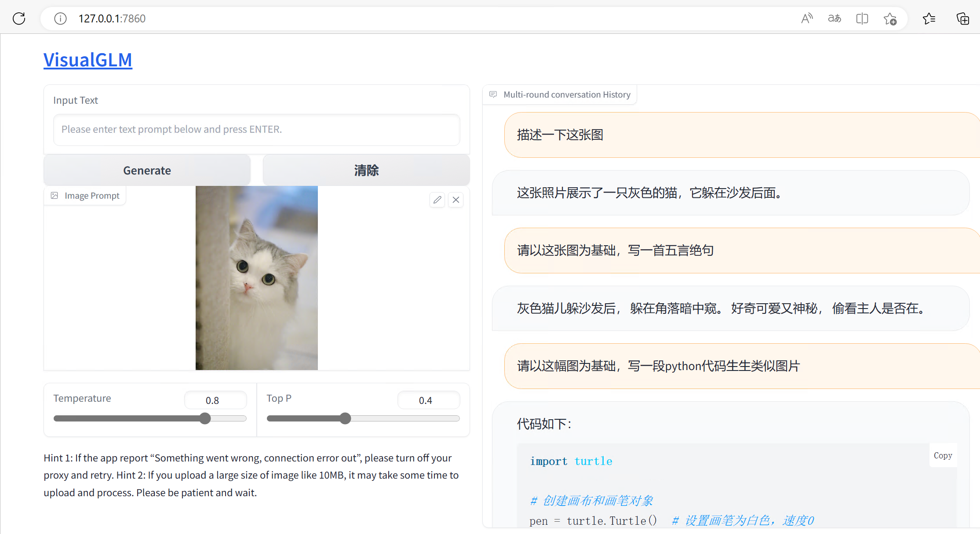The height and width of the screenshot is (534, 980).
Task: Toggle split screen view icon
Action: pos(862,18)
